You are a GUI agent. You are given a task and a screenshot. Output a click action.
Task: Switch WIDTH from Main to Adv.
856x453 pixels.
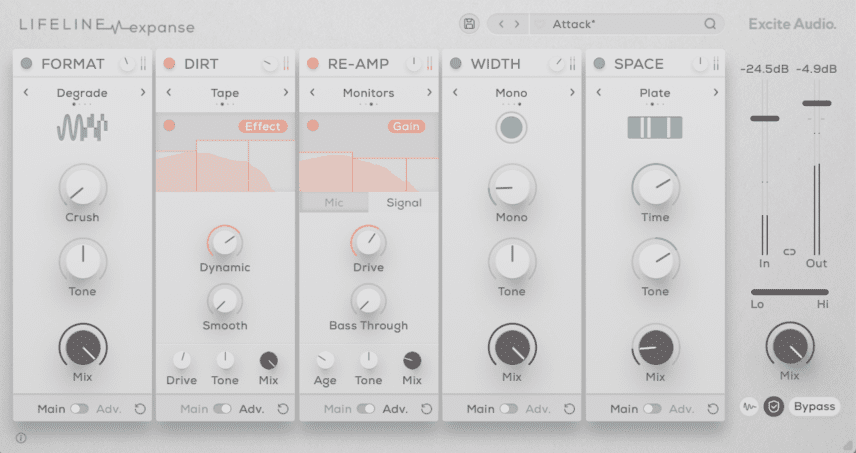(x=509, y=409)
